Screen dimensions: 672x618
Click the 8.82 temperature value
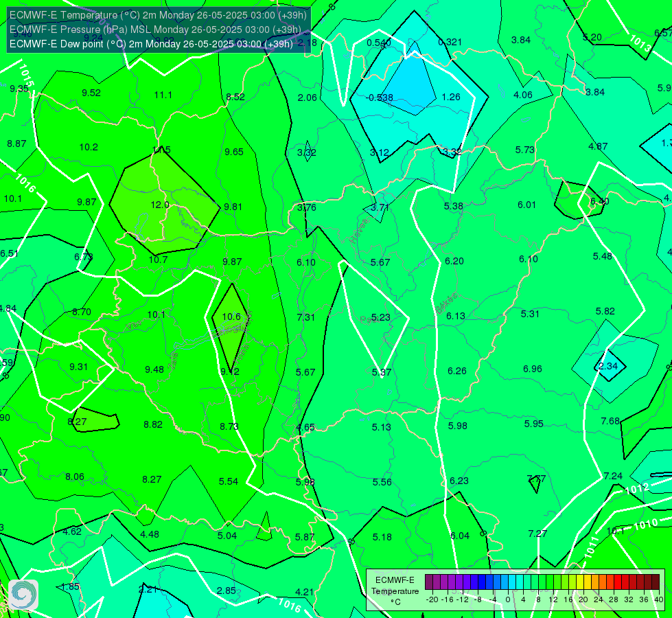(x=153, y=424)
